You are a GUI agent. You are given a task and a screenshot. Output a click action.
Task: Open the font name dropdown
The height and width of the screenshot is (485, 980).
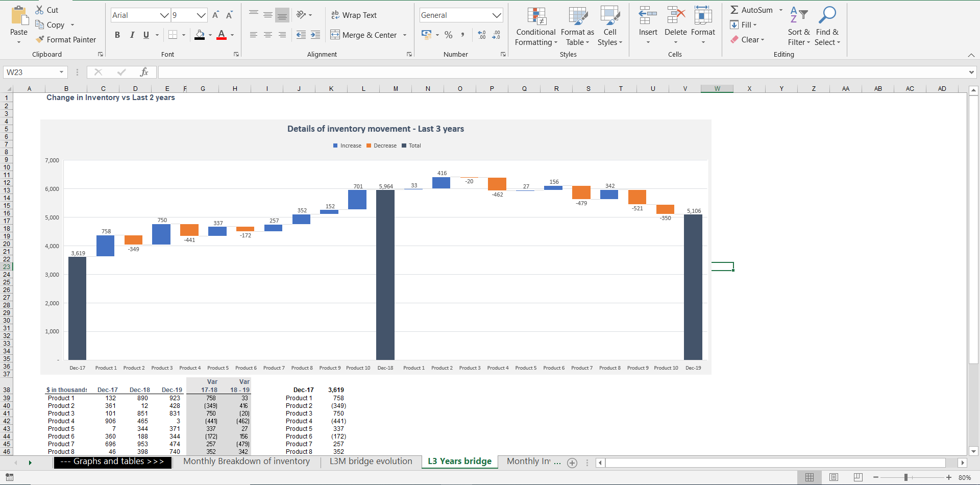(x=164, y=15)
